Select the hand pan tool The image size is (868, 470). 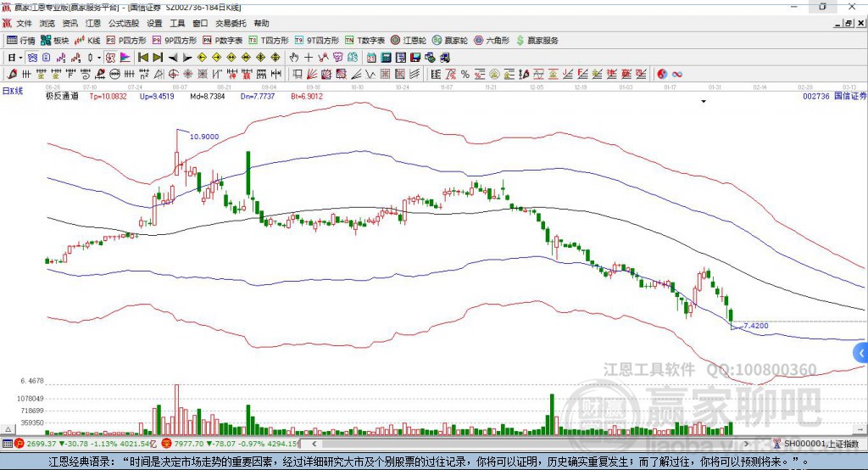(x=294, y=57)
